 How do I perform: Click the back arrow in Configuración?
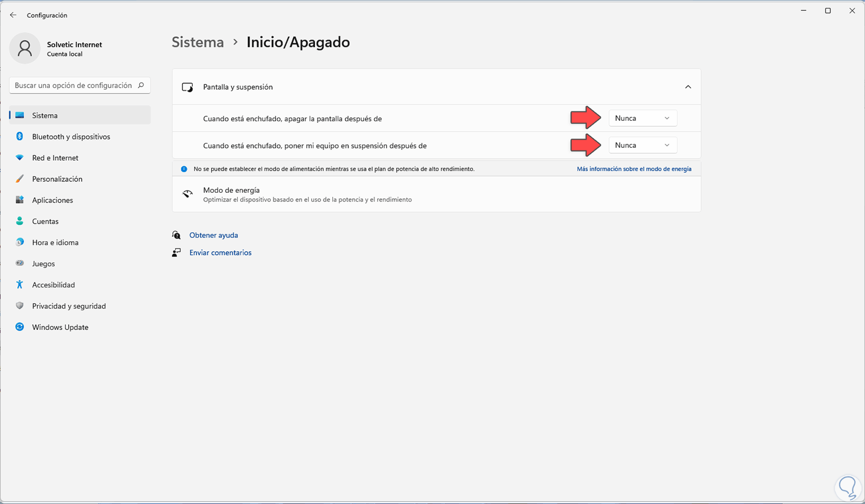(13, 15)
